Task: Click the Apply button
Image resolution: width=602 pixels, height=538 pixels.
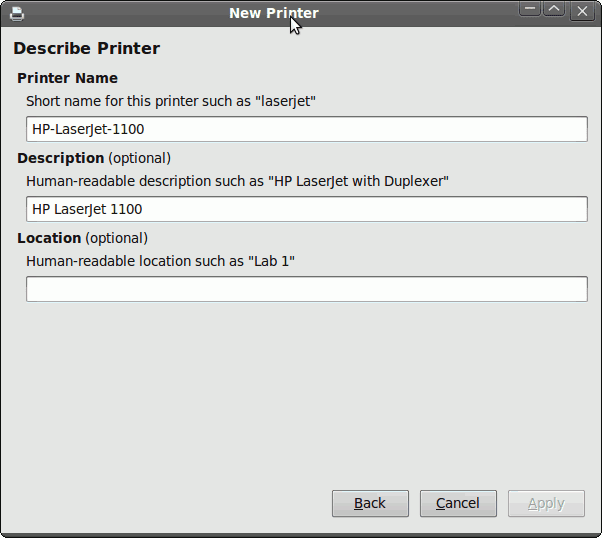Action: point(546,503)
